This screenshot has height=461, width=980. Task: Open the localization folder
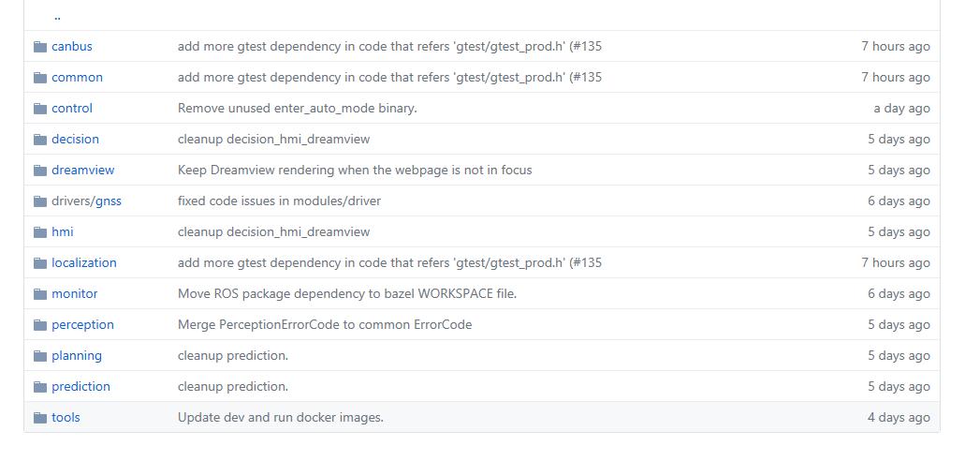(84, 263)
